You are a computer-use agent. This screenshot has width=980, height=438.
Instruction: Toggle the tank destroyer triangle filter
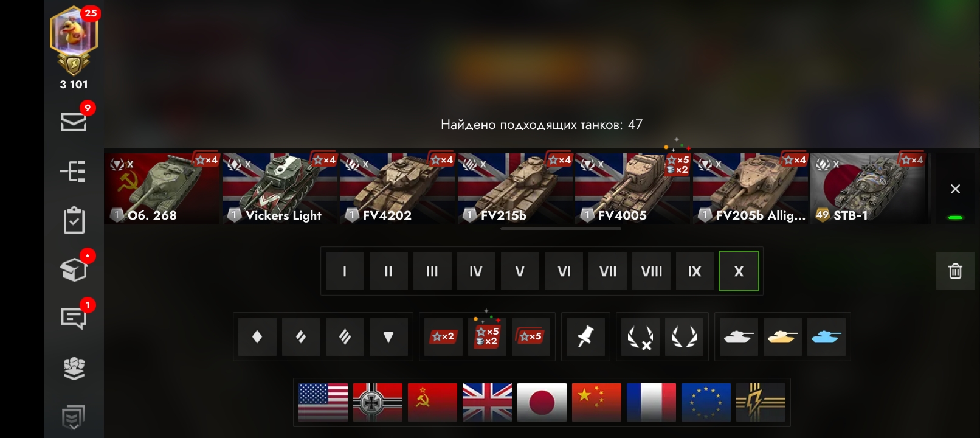(x=388, y=336)
